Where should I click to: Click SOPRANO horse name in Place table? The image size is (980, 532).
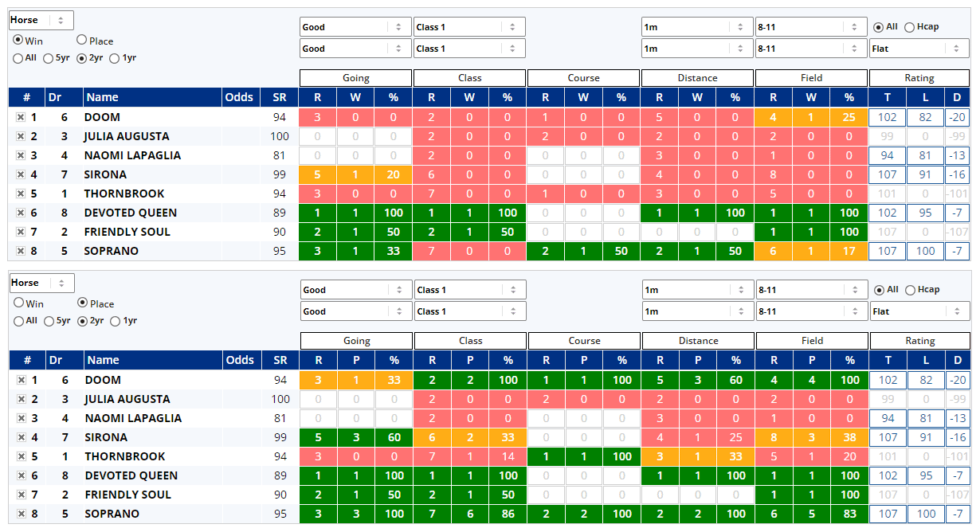(x=112, y=514)
